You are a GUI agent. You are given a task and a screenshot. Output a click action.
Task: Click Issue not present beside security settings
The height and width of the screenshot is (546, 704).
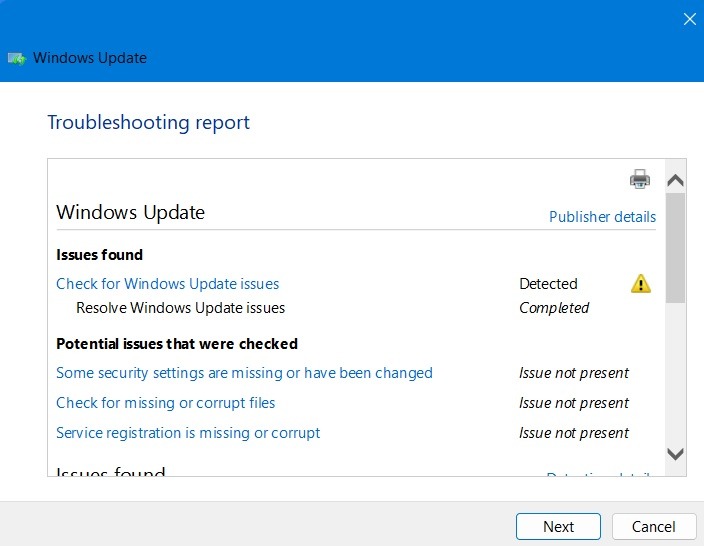pos(574,373)
